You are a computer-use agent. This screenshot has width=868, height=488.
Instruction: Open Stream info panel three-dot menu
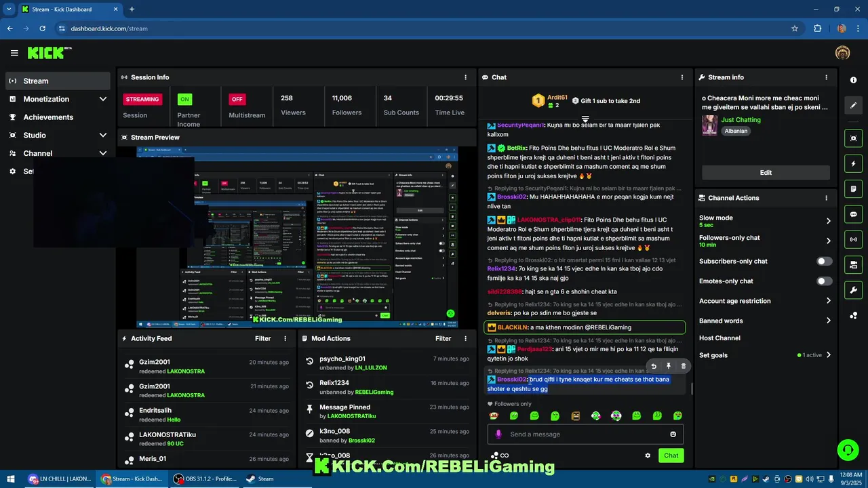coord(826,77)
